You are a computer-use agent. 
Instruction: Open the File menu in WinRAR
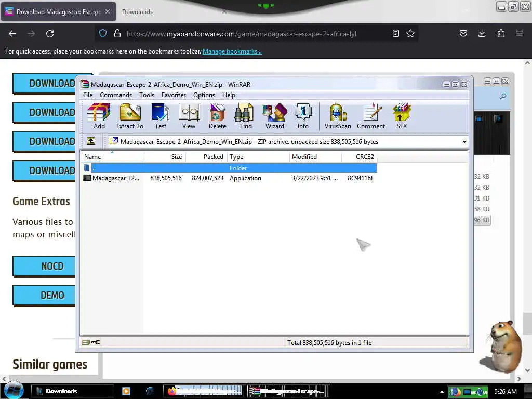pyautogui.click(x=88, y=95)
